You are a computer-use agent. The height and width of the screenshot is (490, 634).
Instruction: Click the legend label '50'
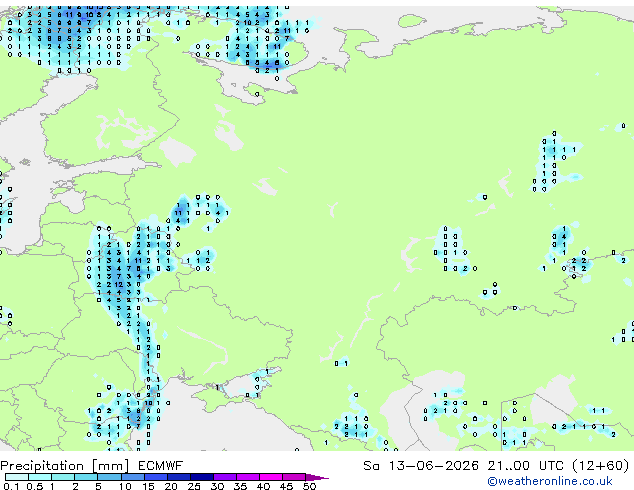(309, 486)
